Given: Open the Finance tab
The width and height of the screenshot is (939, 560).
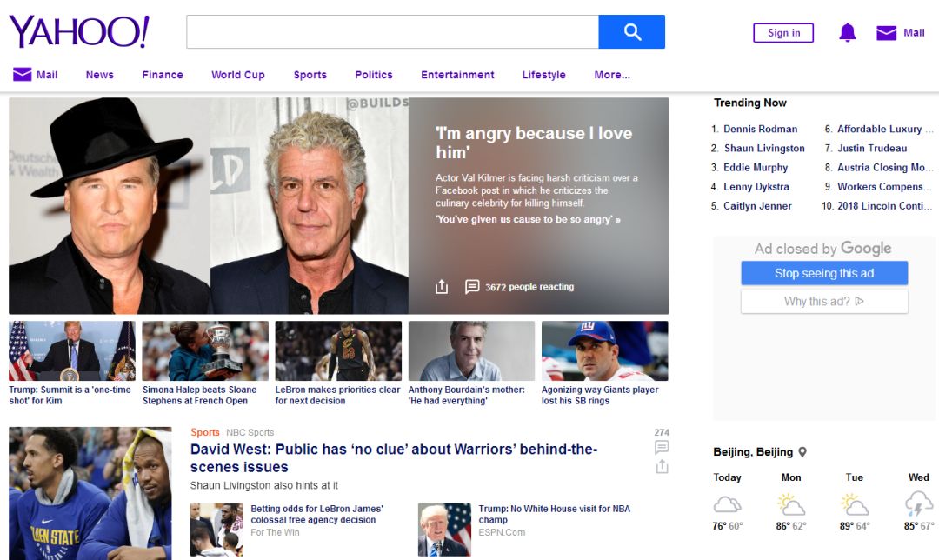Looking at the screenshot, I should (x=163, y=75).
